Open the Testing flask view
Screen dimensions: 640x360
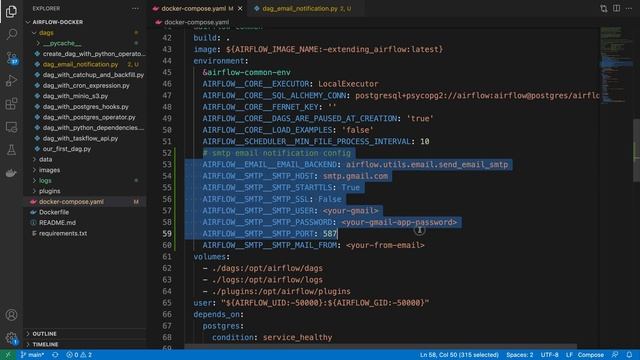(x=11, y=150)
